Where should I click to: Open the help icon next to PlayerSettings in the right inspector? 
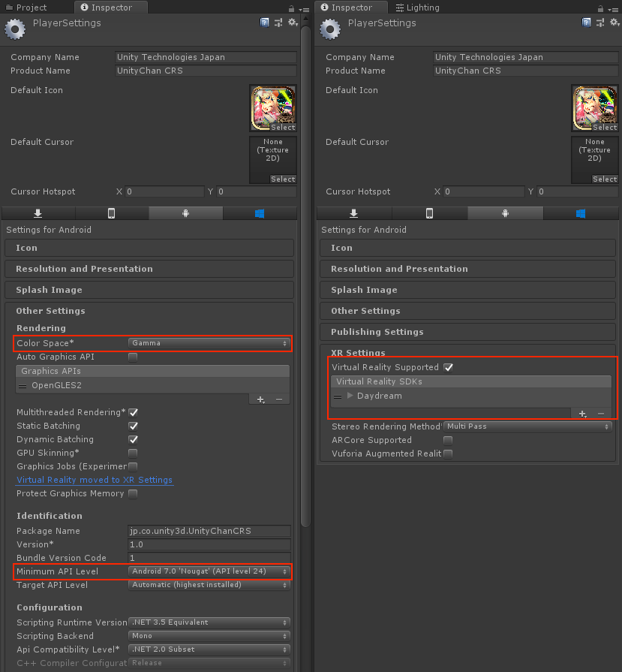tap(580, 23)
